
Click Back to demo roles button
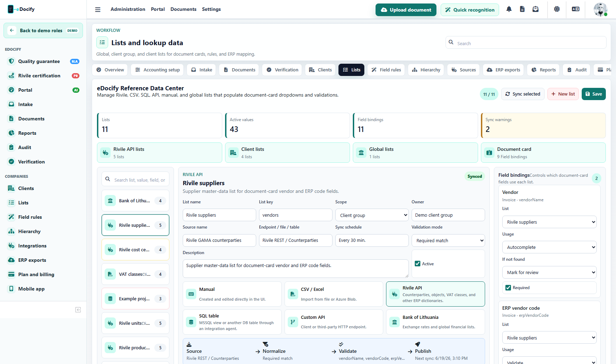43,30
